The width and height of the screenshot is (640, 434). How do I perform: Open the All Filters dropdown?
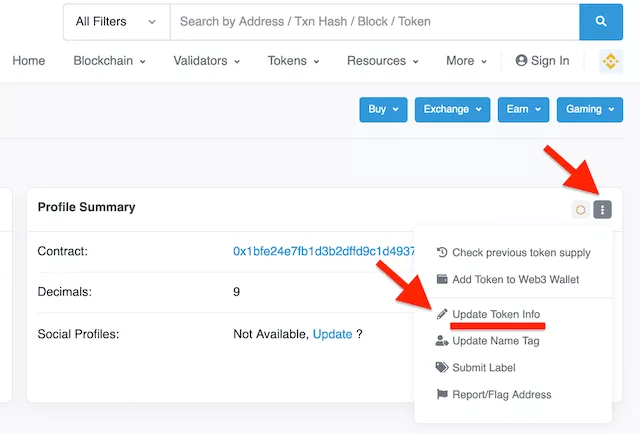(117, 22)
